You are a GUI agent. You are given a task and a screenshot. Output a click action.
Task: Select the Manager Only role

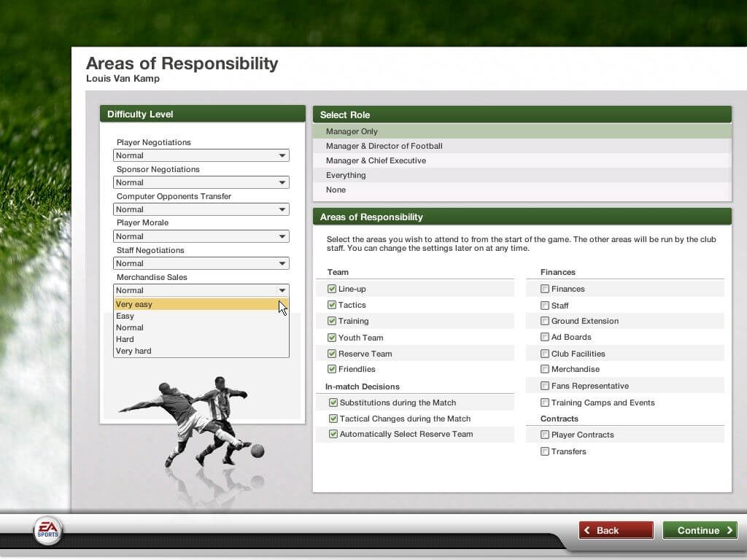tap(522, 131)
